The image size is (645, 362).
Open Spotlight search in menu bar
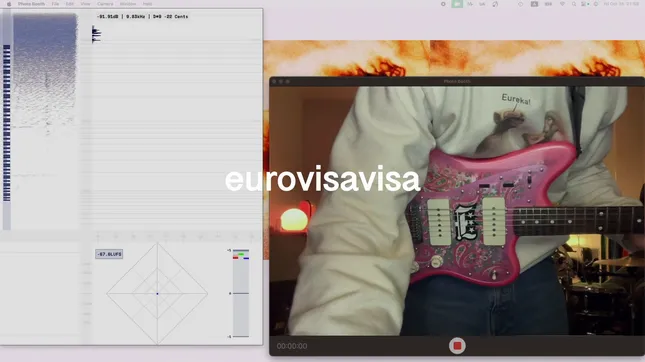point(574,4)
